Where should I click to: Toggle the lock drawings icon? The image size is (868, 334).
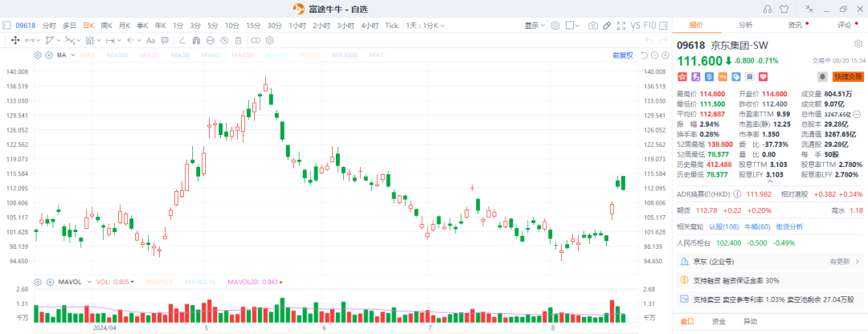tap(211, 40)
